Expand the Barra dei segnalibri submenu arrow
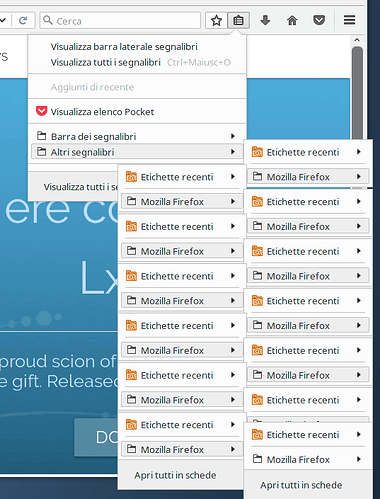The height and width of the screenshot is (499, 380). [233, 136]
